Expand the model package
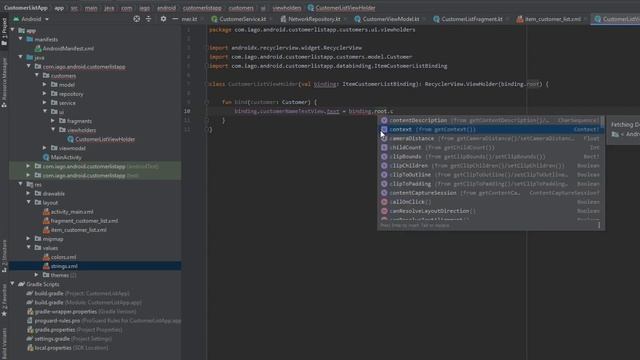 click(x=45, y=84)
